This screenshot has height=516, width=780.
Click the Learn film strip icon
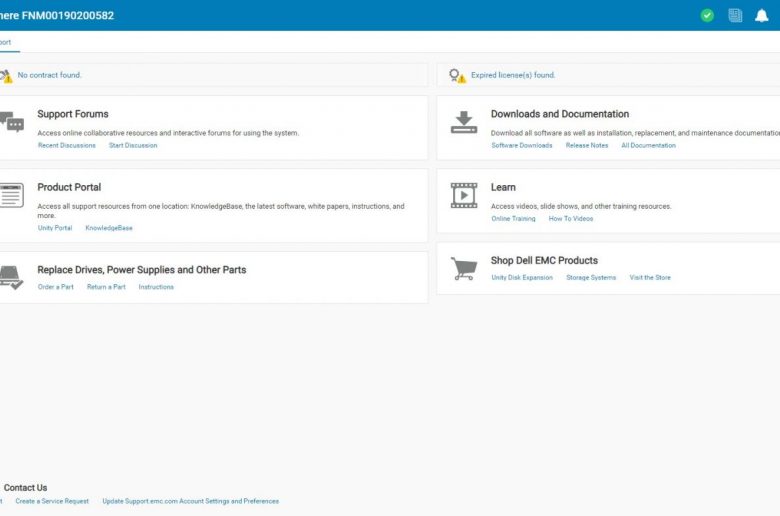tap(464, 195)
